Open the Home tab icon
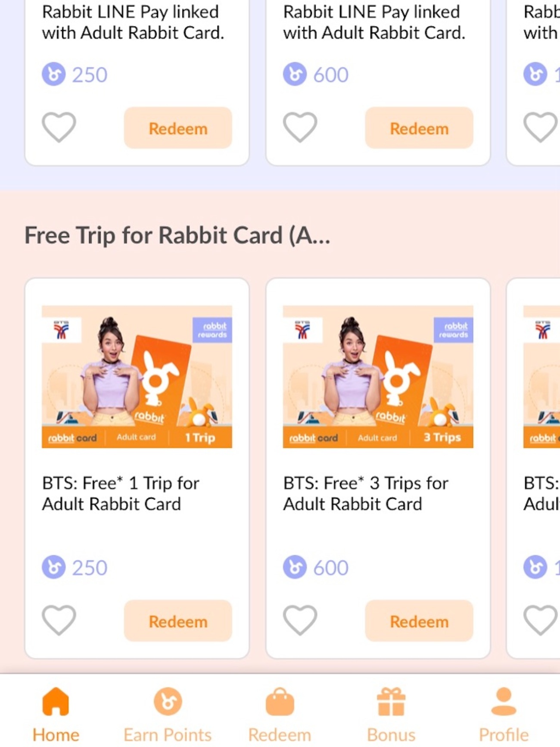This screenshot has width=560, height=747. pyautogui.click(x=56, y=701)
